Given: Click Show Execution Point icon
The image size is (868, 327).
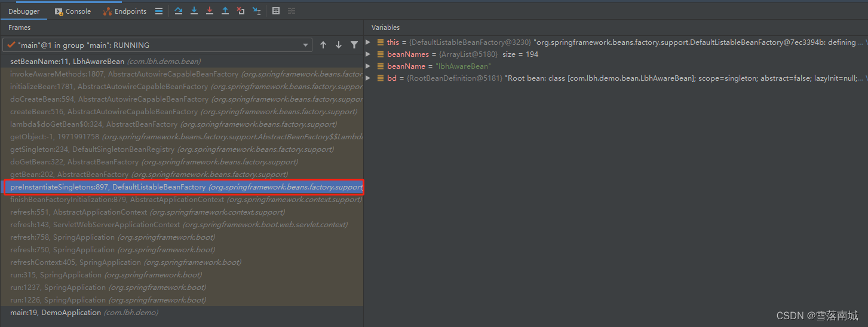Looking at the screenshot, I should point(158,11).
